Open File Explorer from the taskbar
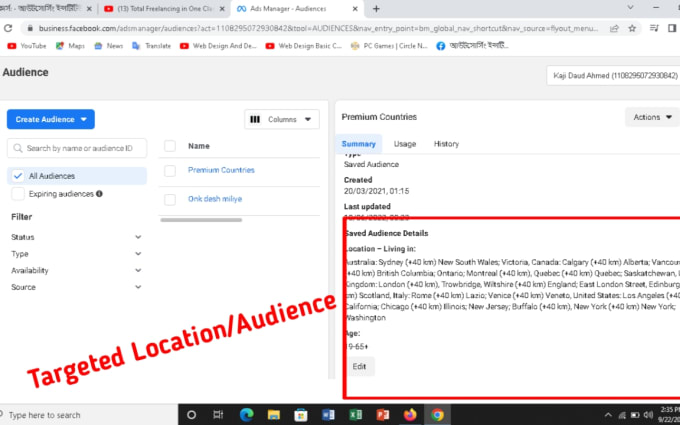 tap(274, 415)
